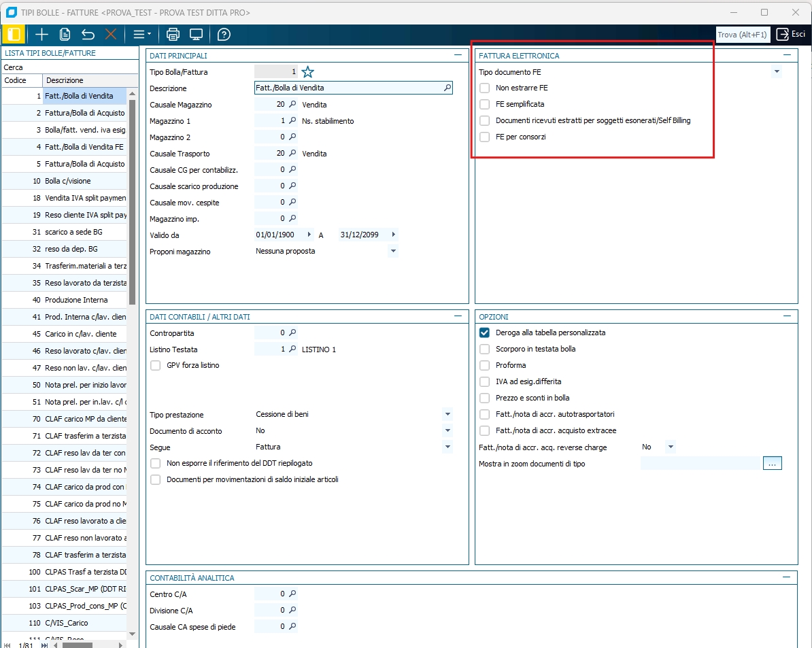Open lookup for Divisione C/A
The image size is (812, 648).
292,610
